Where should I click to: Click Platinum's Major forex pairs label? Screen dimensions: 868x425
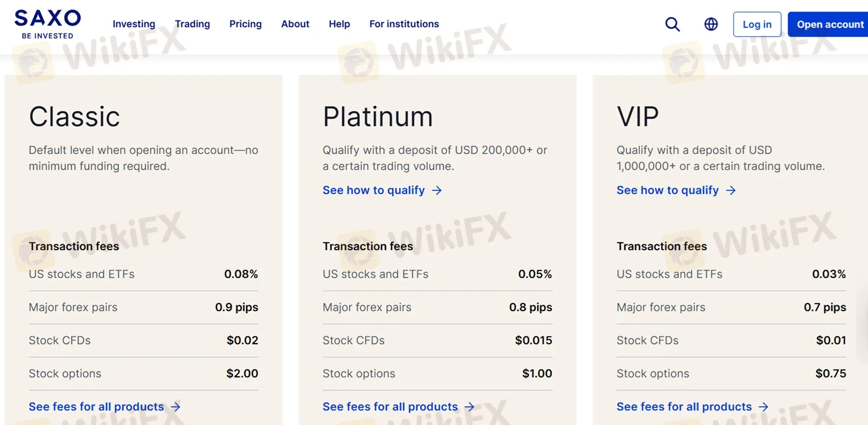(x=367, y=307)
